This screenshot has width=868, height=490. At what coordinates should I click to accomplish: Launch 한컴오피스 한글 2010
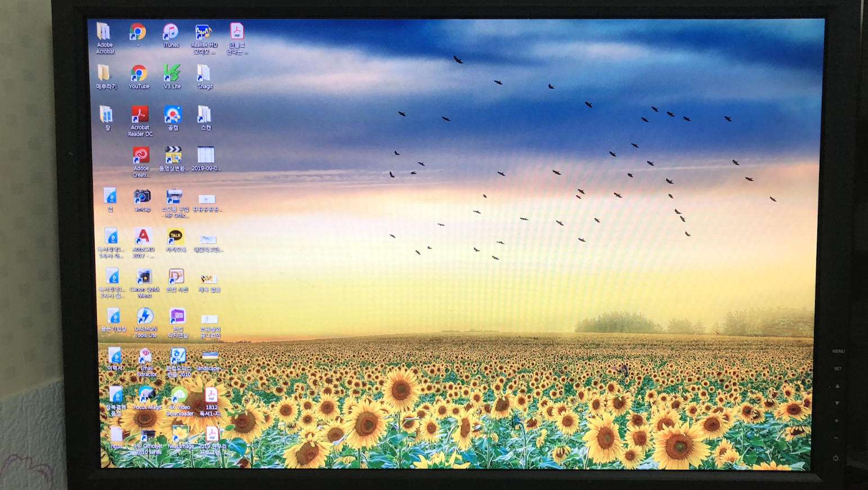click(x=178, y=362)
